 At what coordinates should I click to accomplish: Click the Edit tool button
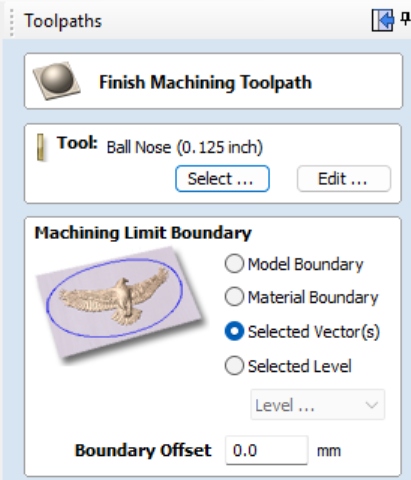pos(344,179)
